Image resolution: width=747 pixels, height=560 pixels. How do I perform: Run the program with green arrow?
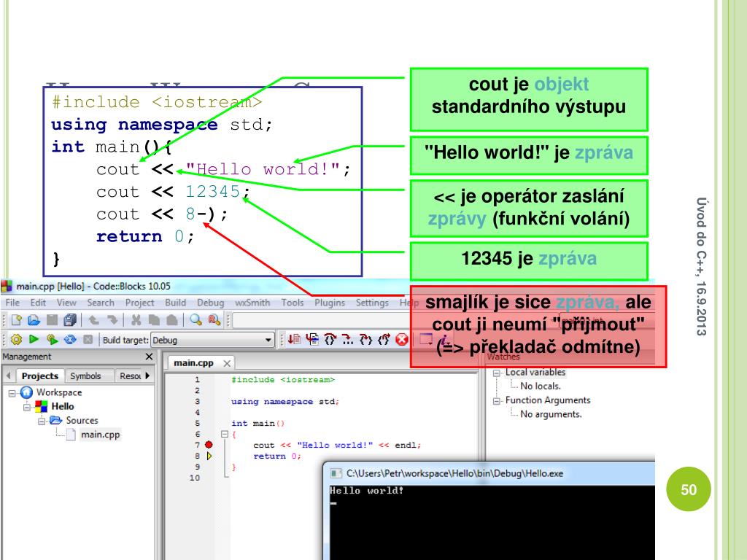click(34, 340)
